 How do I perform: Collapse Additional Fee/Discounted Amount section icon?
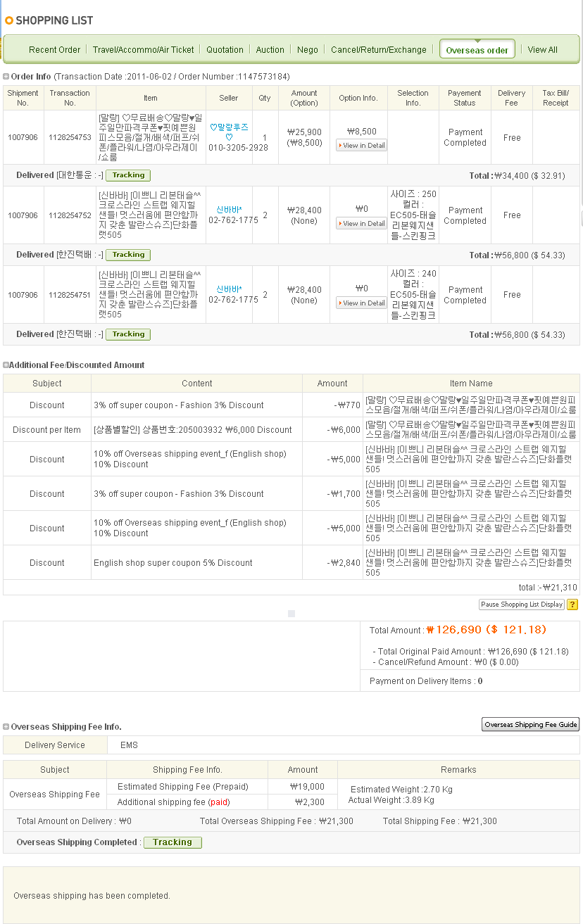coord(6,365)
